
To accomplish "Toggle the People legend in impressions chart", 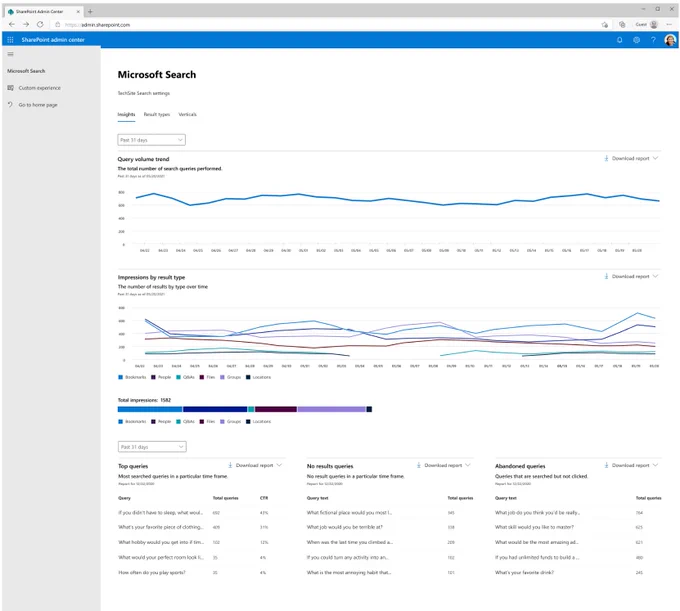I will pos(161,377).
